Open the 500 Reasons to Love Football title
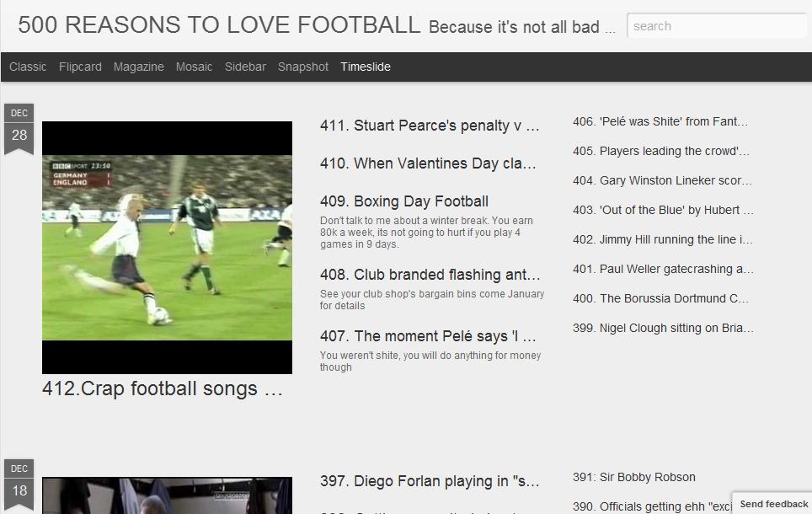Screen dimensions: 812x514 click(x=219, y=25)
